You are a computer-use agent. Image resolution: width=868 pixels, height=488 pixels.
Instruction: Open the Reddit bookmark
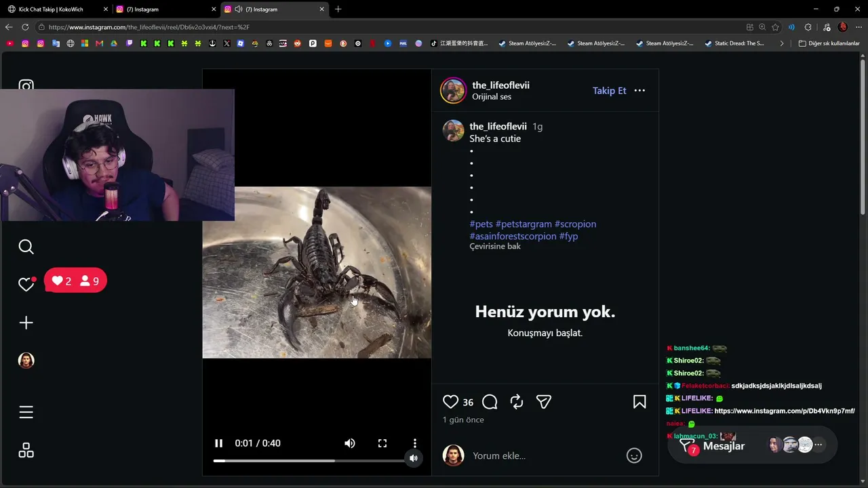pos(297,43)
